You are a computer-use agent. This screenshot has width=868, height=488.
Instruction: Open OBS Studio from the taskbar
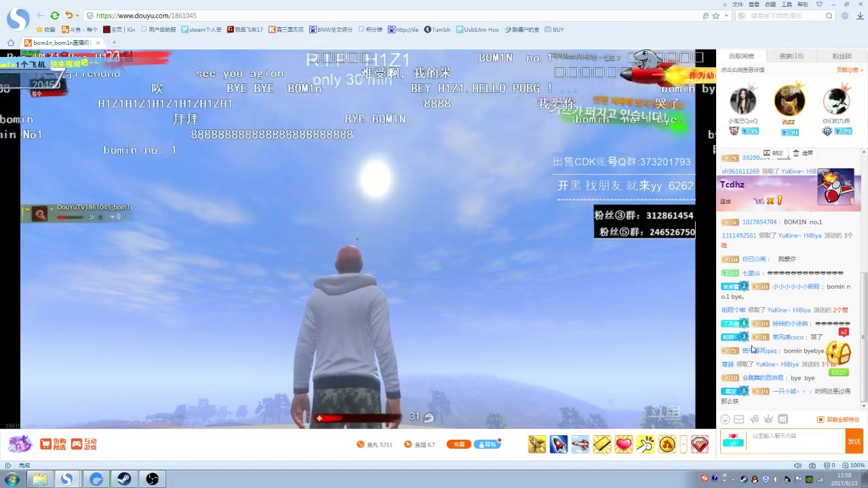click(x=153, y=479)
